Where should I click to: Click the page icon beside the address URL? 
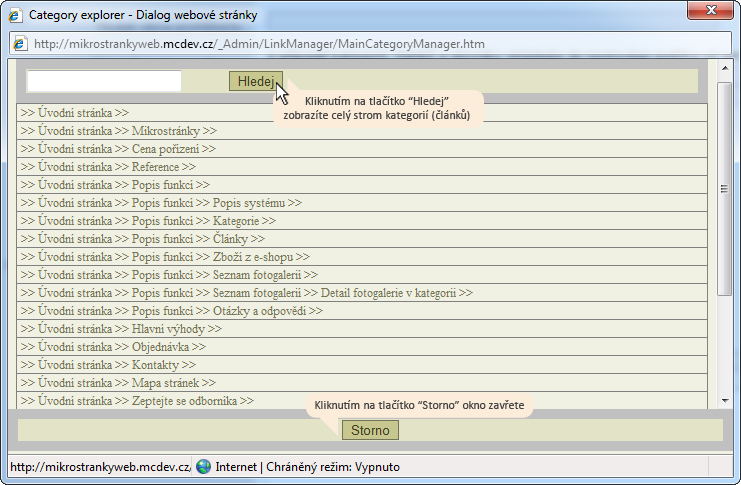(20, 43)
